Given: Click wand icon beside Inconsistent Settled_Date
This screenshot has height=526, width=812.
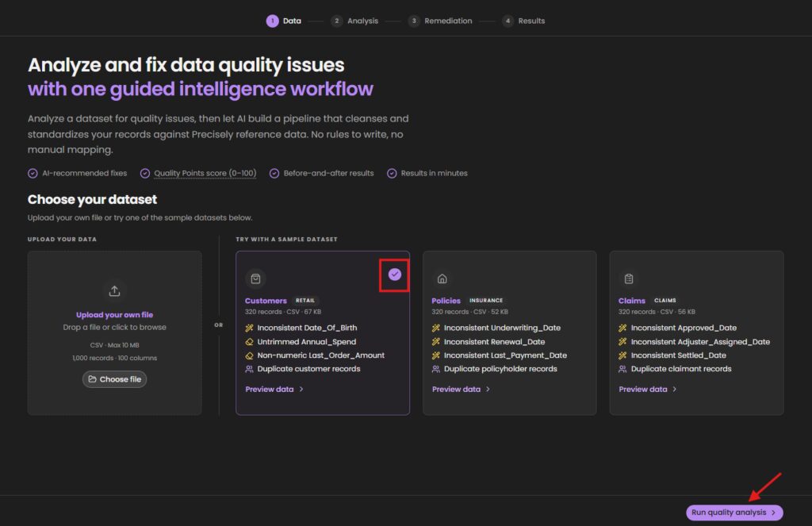Looking at the screenshot, I should pos(622,355).
